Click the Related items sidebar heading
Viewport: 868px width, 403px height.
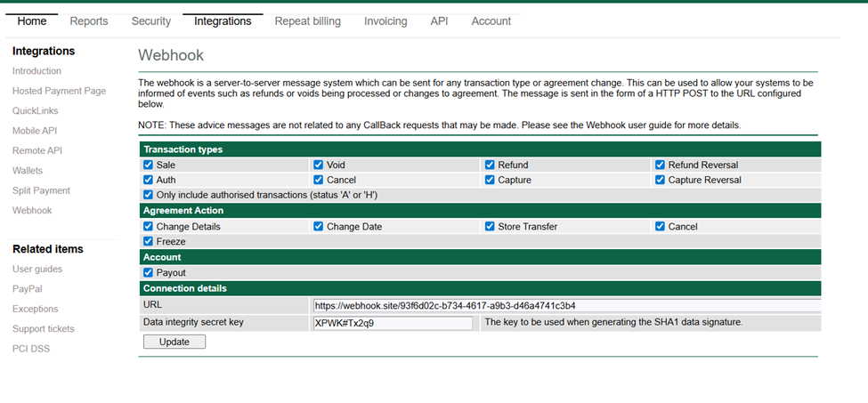(x=47, y=249)
